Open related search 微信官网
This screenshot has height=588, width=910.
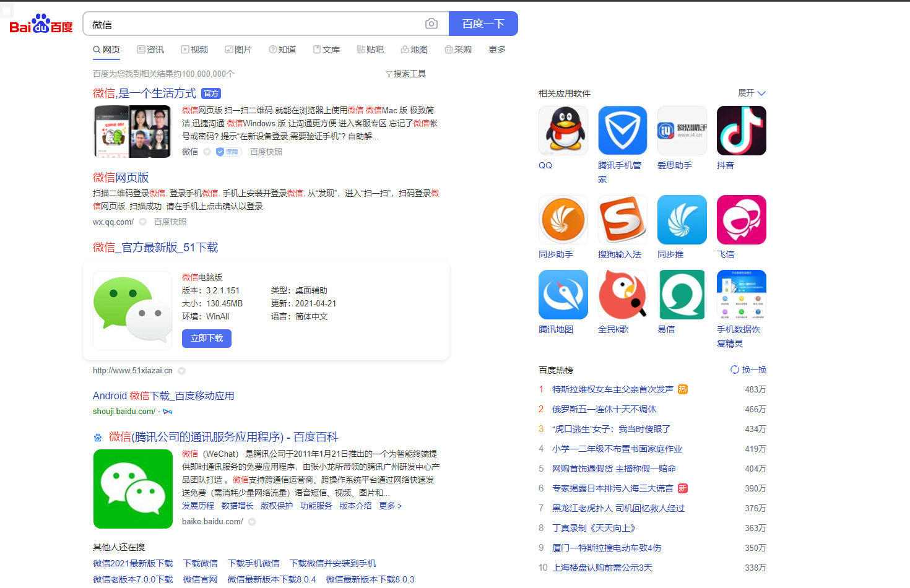(200, 579)
